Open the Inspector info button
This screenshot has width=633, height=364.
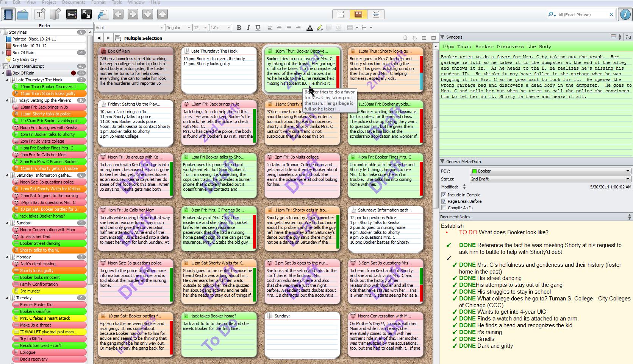coord(625,14)
